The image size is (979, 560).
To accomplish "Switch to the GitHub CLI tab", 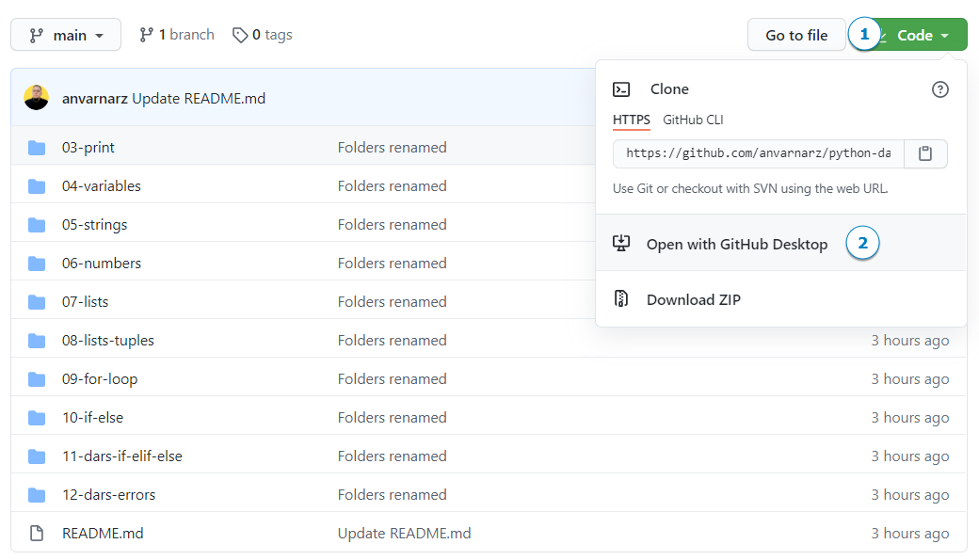I will point(693,120).
